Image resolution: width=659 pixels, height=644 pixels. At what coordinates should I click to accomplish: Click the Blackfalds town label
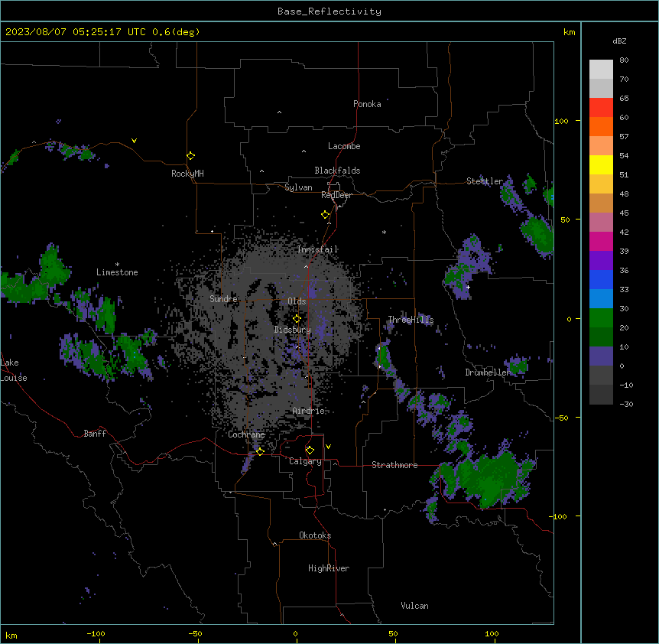point(337,171)
